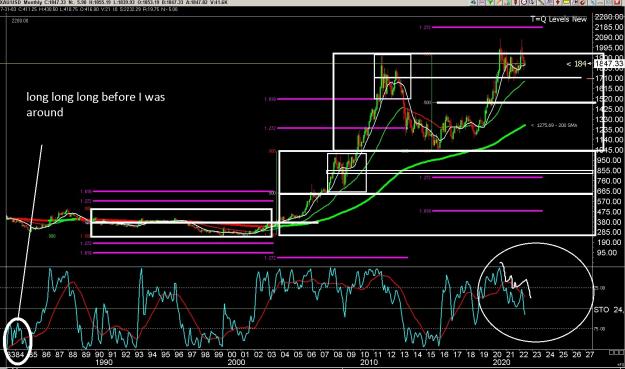625x369 pixels.
Task: Click the 2020 decade label on time axis
Action: tap(501, 363)
